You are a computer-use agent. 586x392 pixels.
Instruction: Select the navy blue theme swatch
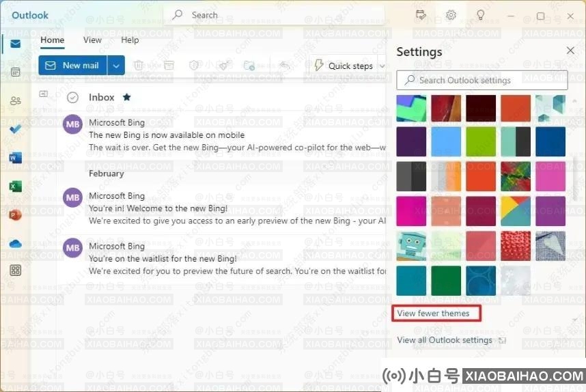(550, 141)
